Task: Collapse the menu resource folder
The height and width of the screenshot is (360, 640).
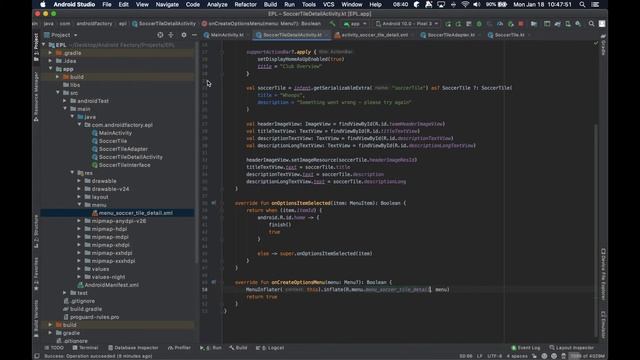Action: pos(79,205)
